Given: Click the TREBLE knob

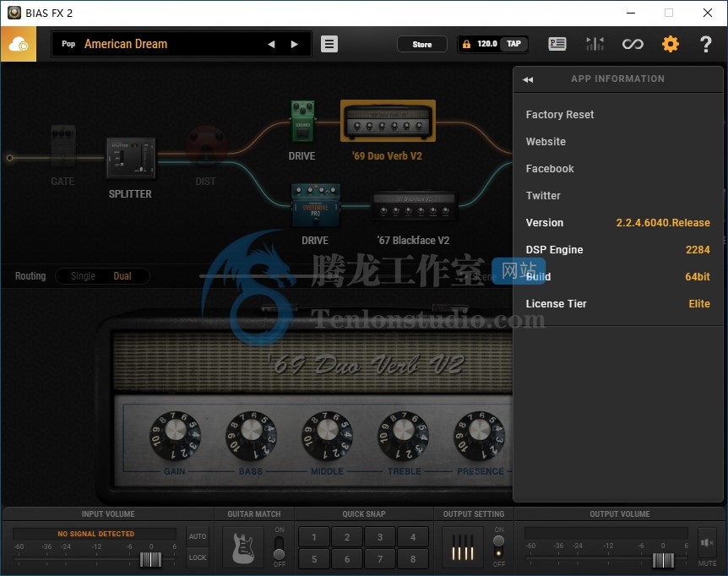Looking at the screenshot, I should click(x=403, y=436).
